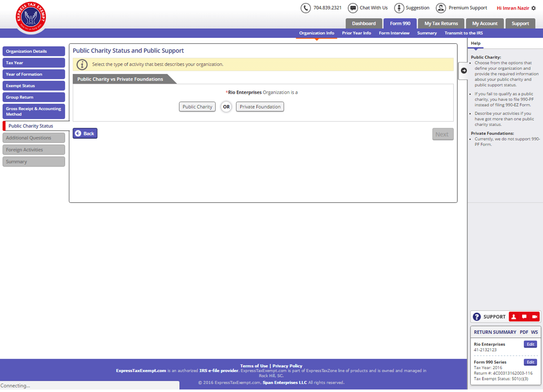This screenshot has height=392, width=543.
Task: Click Public Charity vs Private Foundations header
Action: tap(120, 79)
